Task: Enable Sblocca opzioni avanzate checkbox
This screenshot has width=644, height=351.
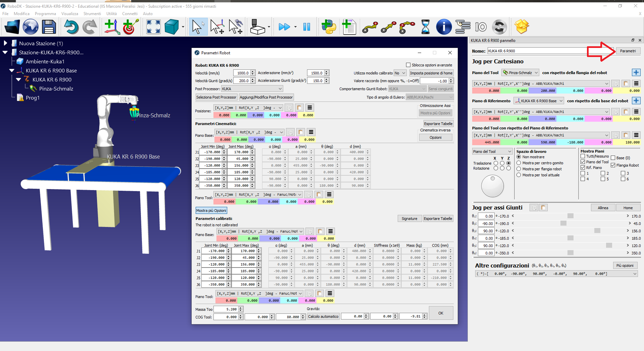Action: click(x=408, y=65)
